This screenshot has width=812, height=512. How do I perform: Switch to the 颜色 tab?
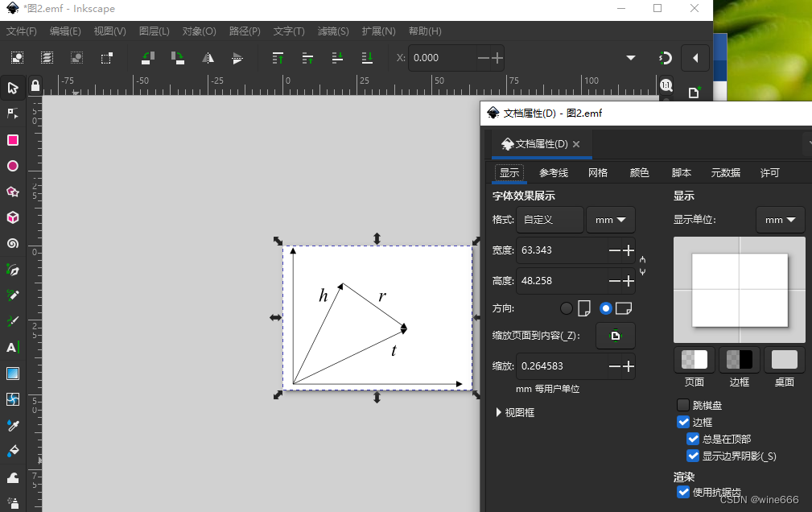pyautogui.click(x=640, y=172)
